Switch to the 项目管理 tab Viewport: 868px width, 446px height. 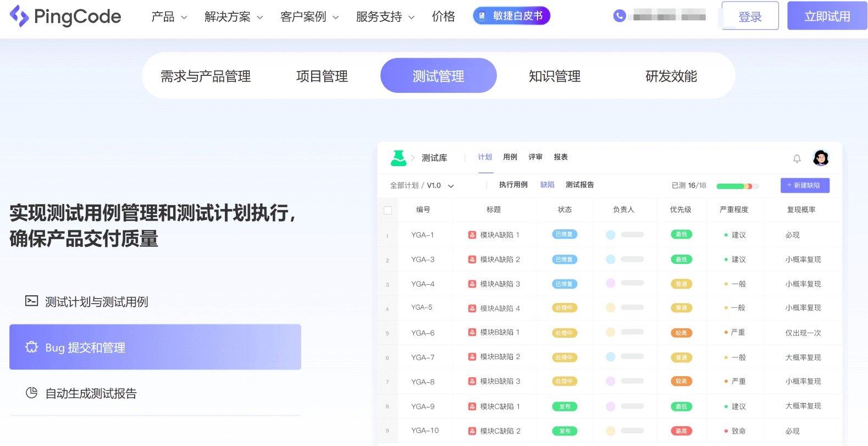pos(322,76)
